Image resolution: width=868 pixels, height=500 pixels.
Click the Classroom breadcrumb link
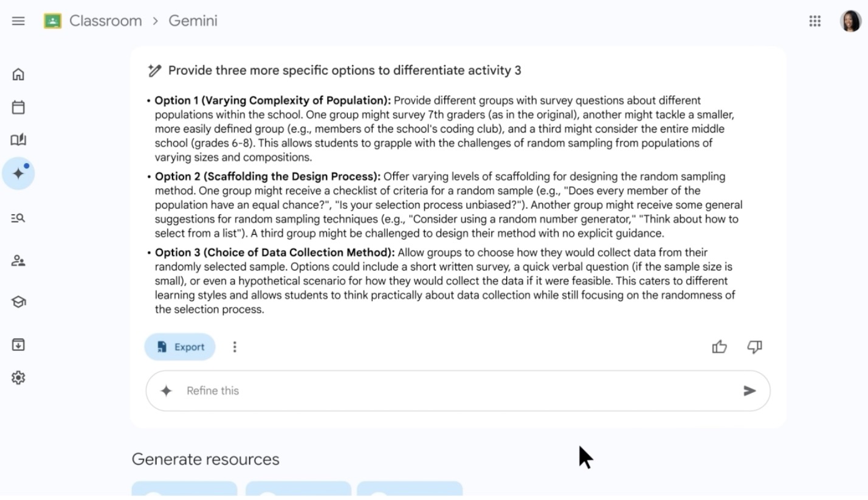pyautogui.click(x=105, y=21)
